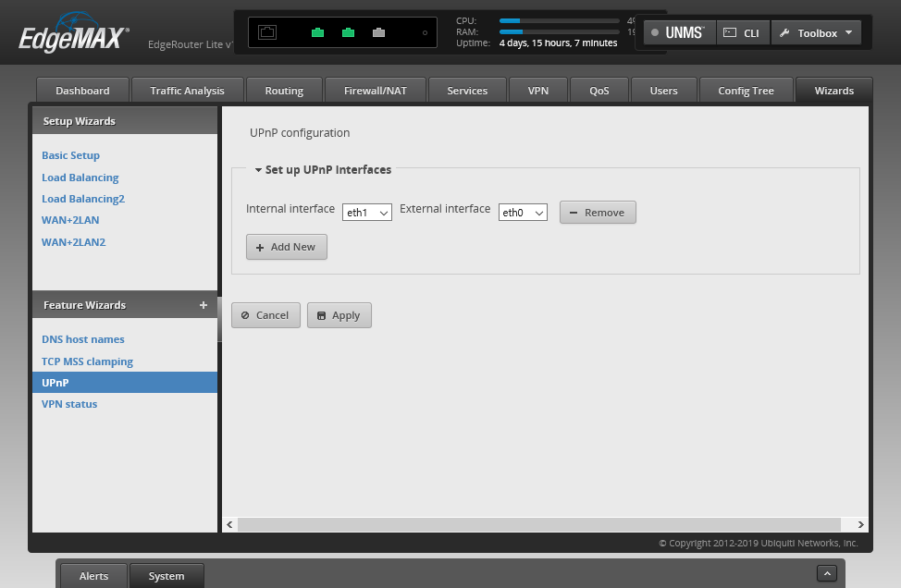This screenshot has height=588, width=901.
Task: Click the RAM usage bar
Action: tap(559, 31)
